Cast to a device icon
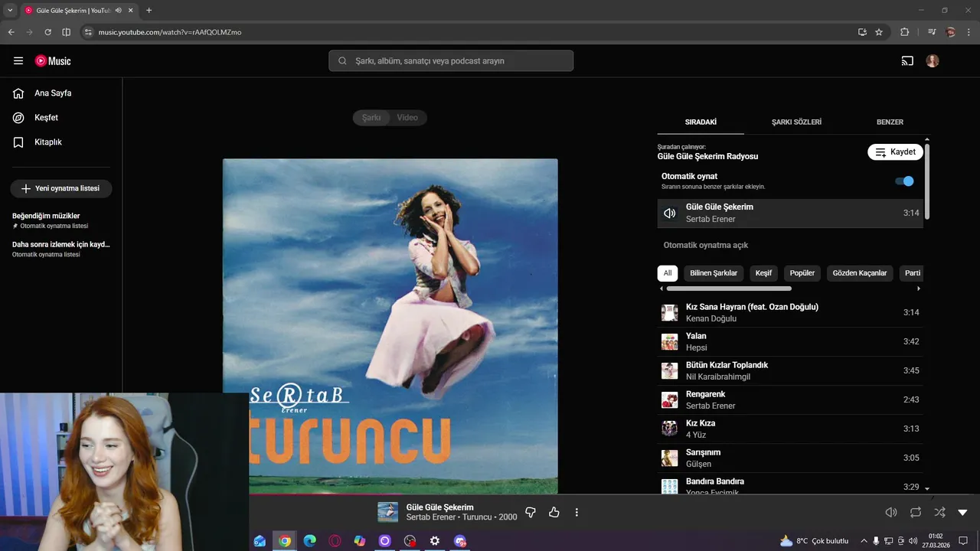The image size is (980, 551). [907, 61]
